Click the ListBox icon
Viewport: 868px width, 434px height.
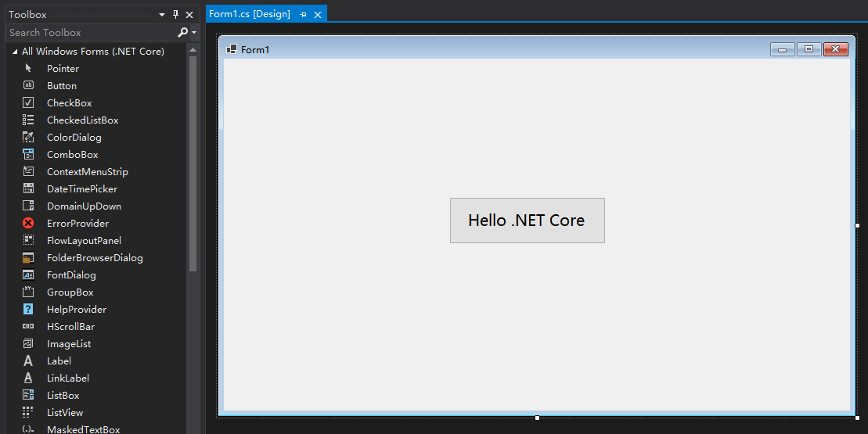tap(28, 396)
